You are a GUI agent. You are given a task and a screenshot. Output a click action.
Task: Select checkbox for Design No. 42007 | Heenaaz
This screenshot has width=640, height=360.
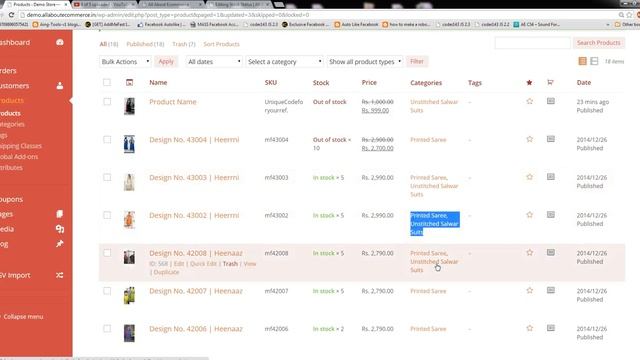point(107,291)
